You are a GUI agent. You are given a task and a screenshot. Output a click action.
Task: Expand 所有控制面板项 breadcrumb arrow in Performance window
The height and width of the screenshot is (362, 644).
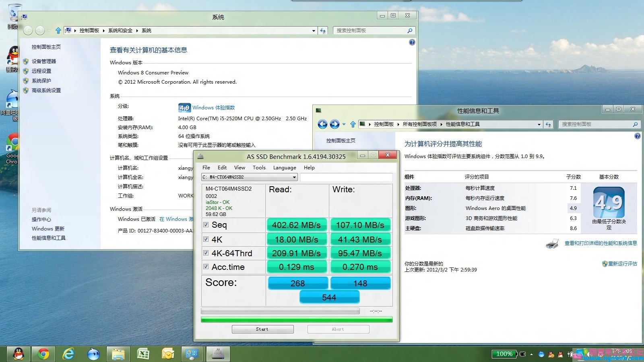point(441,124)
